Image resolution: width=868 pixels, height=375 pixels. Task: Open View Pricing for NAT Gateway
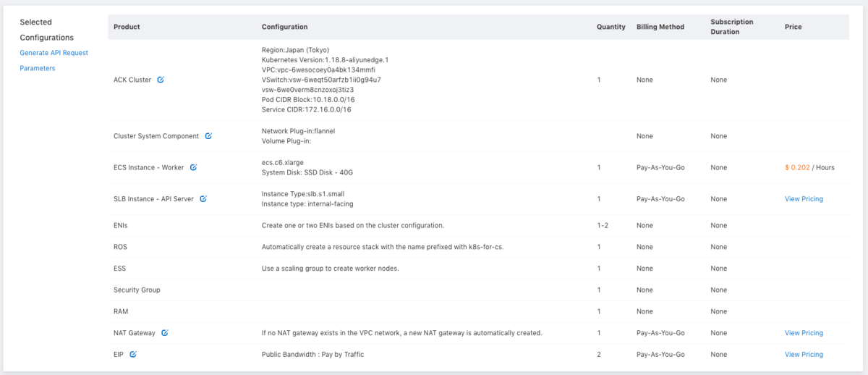click(804, 333)
